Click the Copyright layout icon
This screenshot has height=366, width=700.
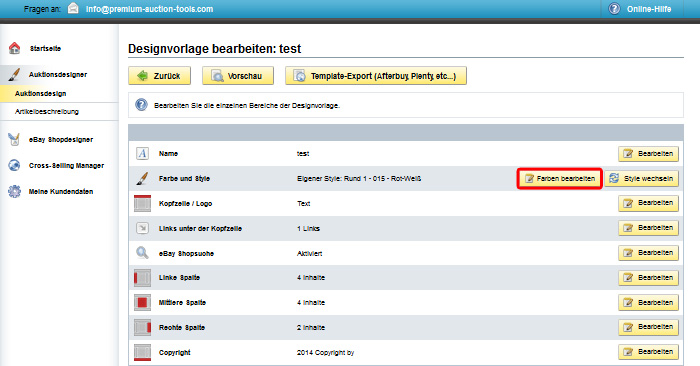pos(142,353)
